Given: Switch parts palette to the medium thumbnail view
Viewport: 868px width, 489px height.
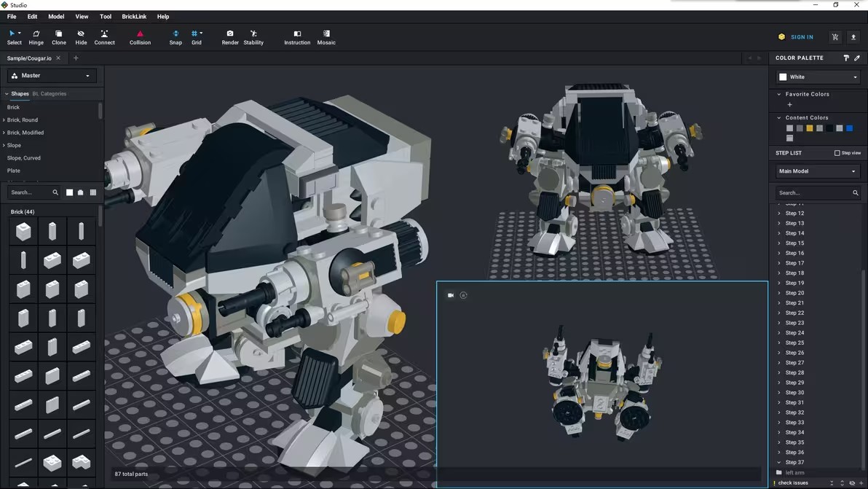Looking at the screenshot, I should [81, 192].
